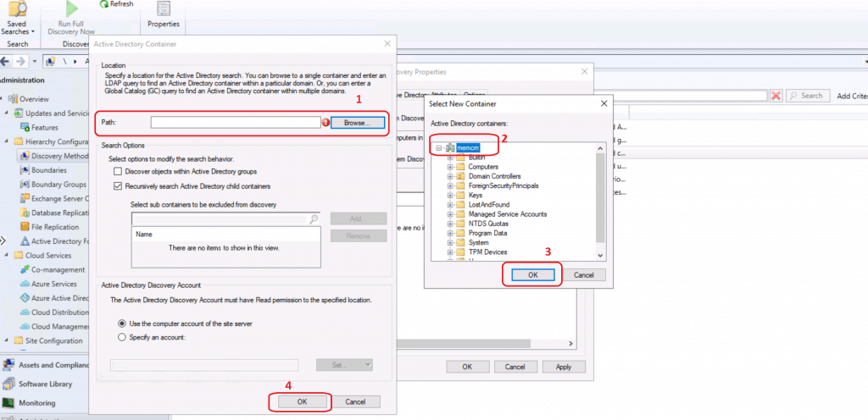Select the Program Data container

point(487,233)
